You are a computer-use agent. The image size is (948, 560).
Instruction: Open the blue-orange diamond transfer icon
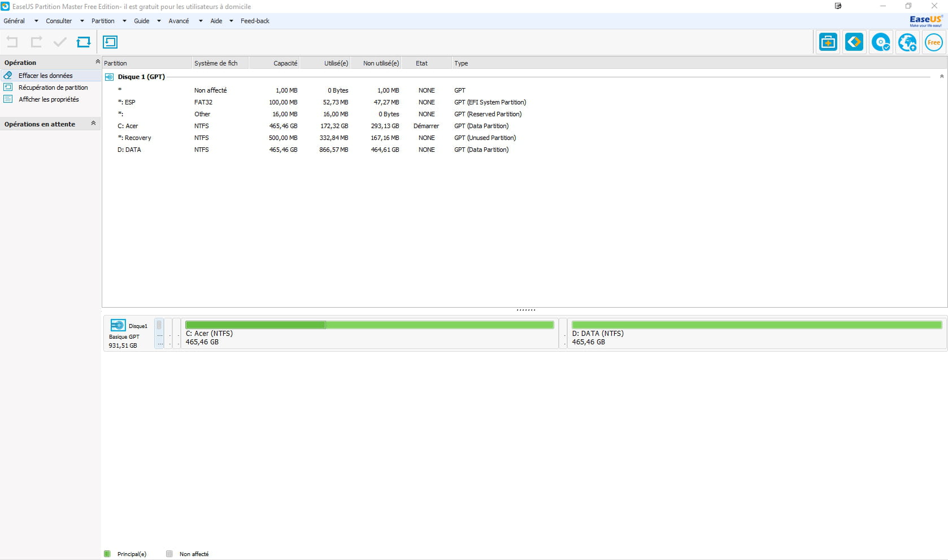tap(854, 42)
